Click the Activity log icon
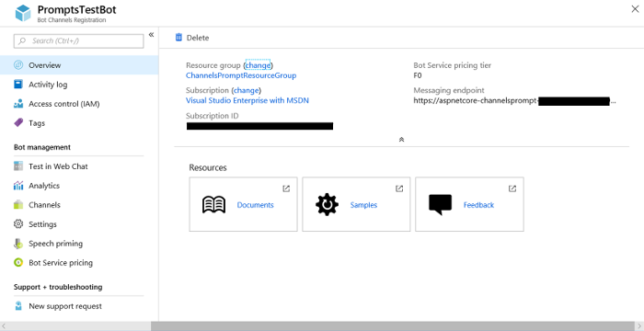The height and width of the screenshot is (331, 644). tap(18, 85)
